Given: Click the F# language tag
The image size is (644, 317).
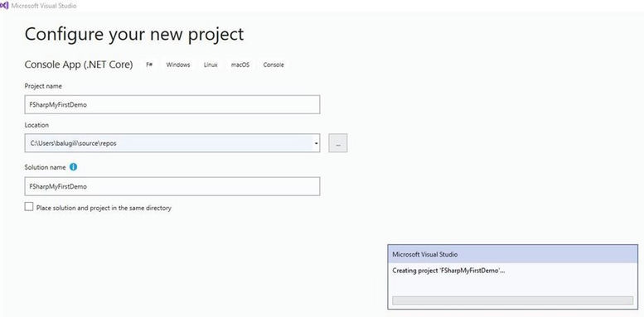Looking at the screenshot, I should [149, 65].
